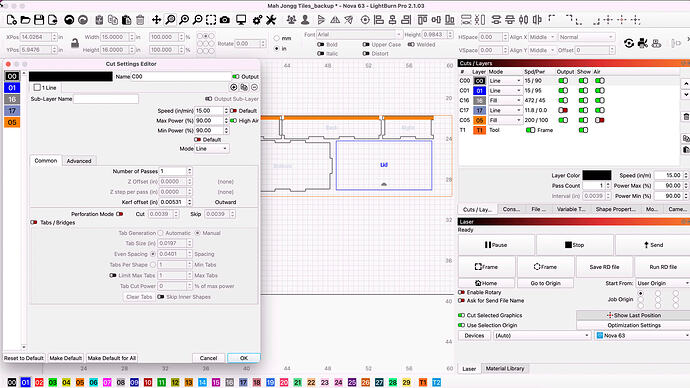Open the Material Library tab
The image size is (690, 388).
point(505,369)
